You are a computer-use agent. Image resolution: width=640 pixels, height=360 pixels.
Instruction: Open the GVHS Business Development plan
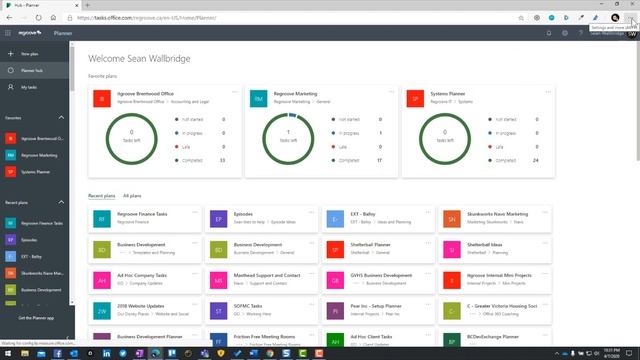click(x=378, y=280)
